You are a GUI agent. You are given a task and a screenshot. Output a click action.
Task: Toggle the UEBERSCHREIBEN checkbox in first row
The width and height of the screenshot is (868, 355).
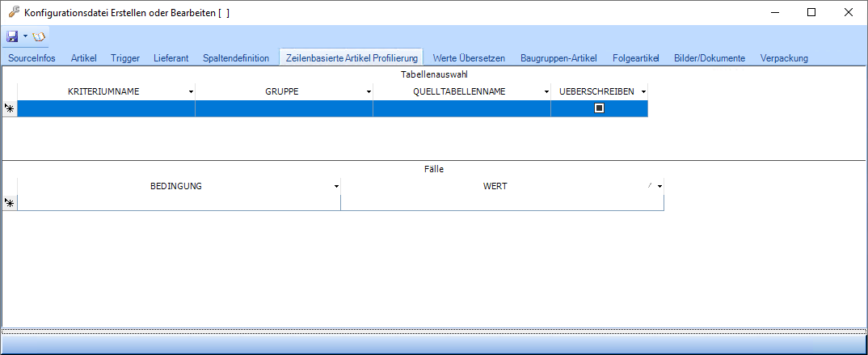click(599, 108)
